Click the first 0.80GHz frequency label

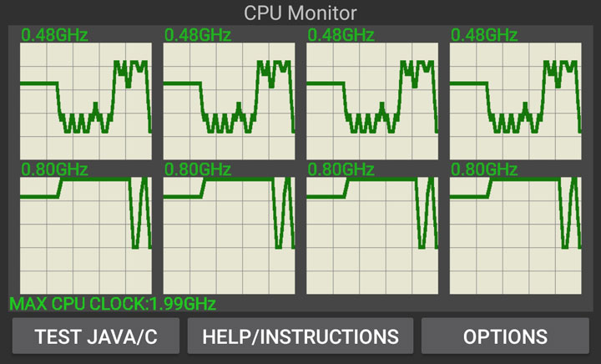tap(54, 169)
